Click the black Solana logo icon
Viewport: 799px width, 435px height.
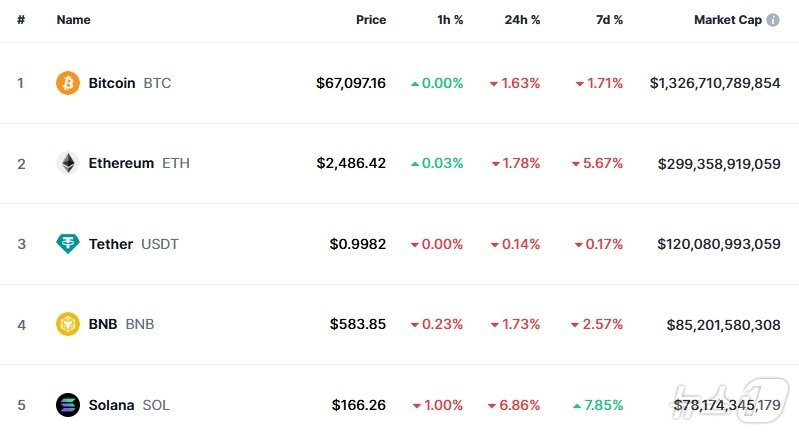68,405
